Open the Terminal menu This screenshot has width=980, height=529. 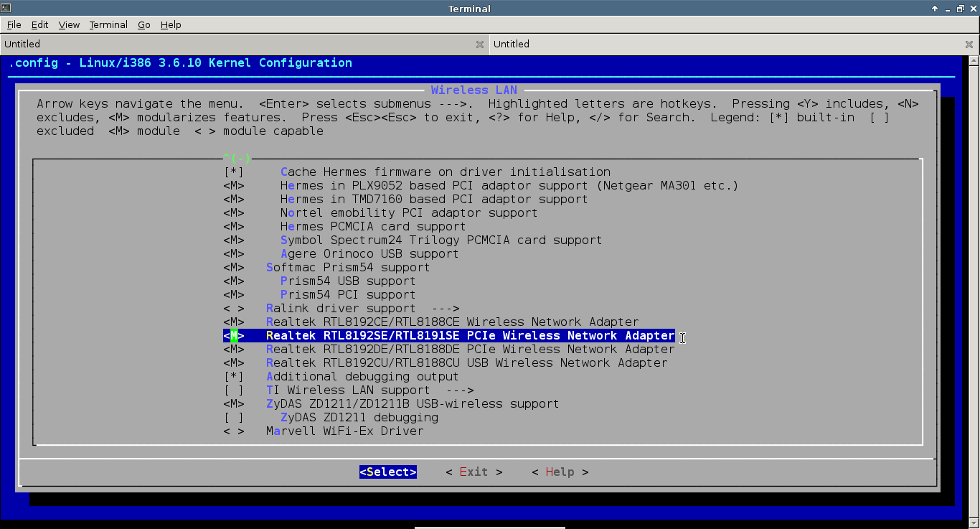coord(108,24)
